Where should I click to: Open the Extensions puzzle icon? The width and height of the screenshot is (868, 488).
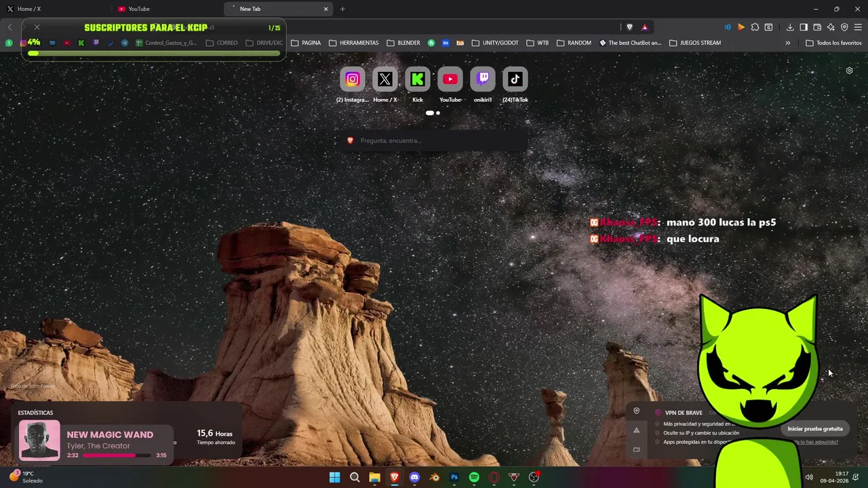pos(755,27)
